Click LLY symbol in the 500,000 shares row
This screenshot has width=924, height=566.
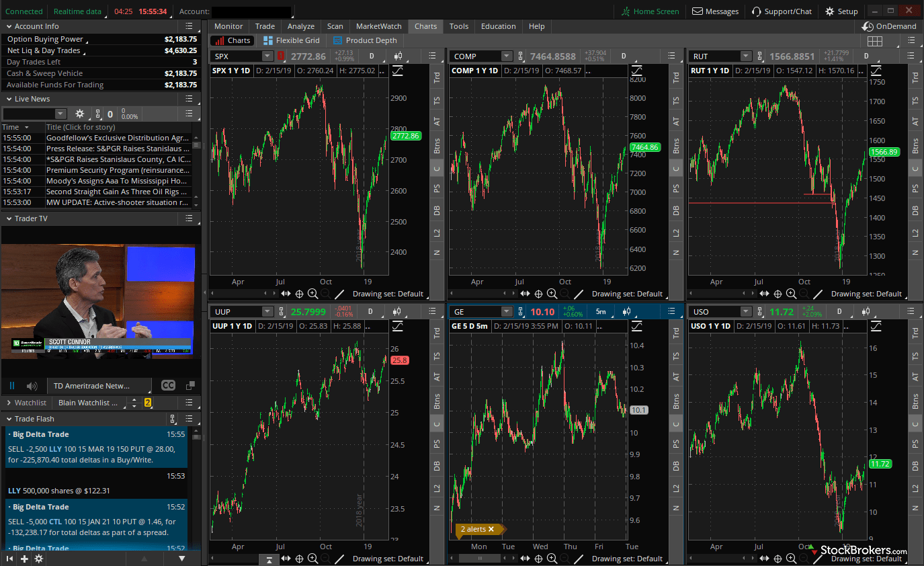pos(14,491)
